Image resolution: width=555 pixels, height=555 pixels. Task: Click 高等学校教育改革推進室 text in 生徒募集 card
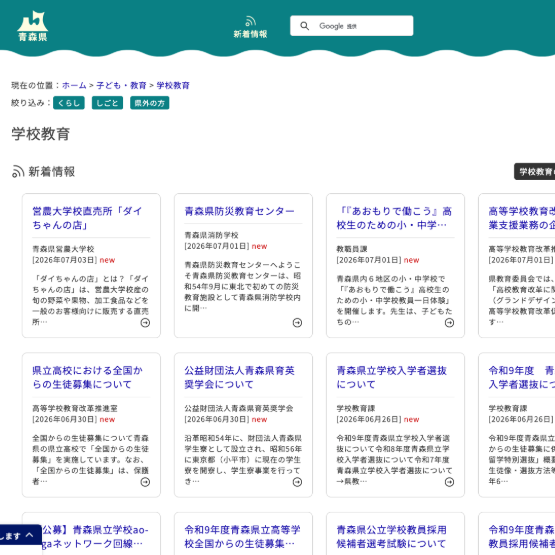pos(75,408)
